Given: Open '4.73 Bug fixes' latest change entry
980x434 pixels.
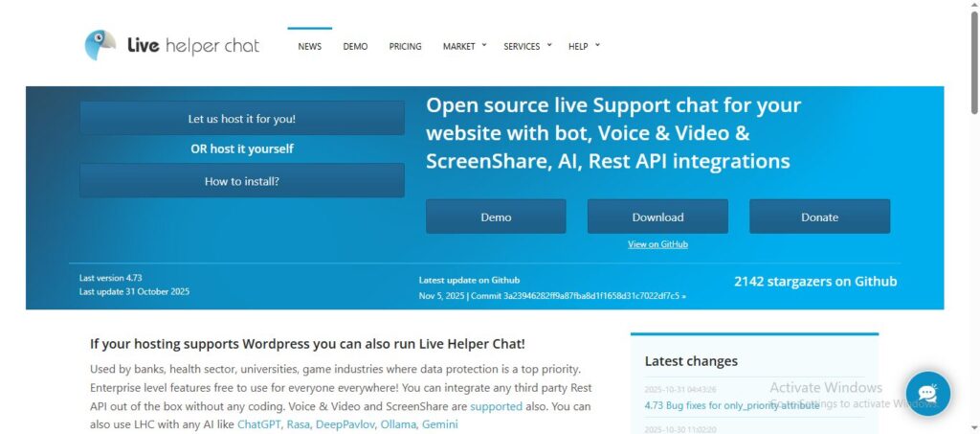Looking at the screenshot, I should click(x=718, y=405).
